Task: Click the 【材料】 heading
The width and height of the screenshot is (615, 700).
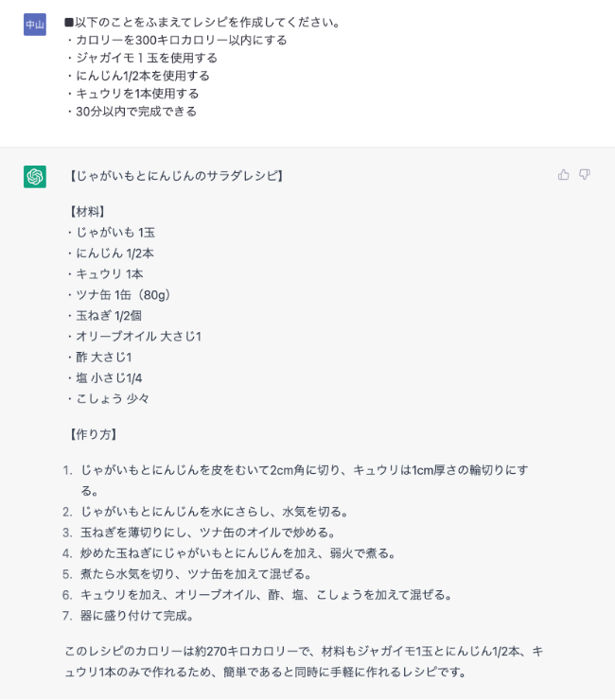Action: pos(88,212)
